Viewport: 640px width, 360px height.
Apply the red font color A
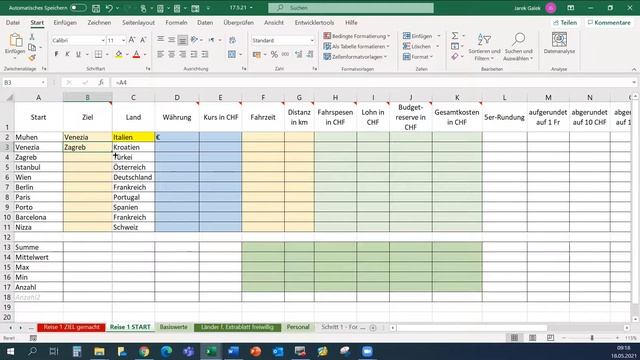(137, 54)
